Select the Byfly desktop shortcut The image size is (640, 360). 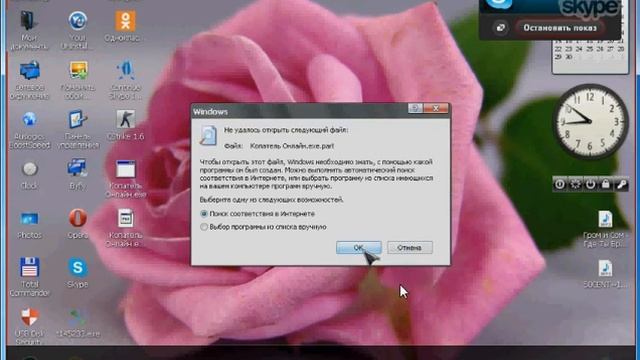point(77,175)
